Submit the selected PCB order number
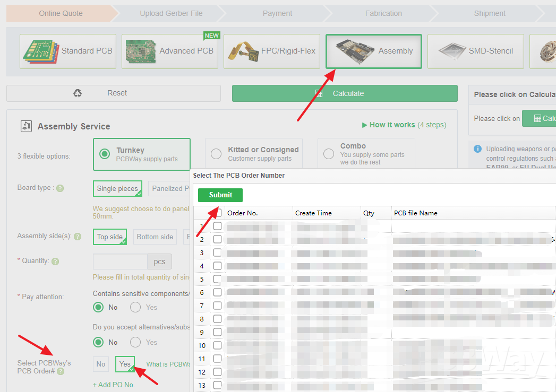This screenshot has width=556, height=392. click(220, 195)
